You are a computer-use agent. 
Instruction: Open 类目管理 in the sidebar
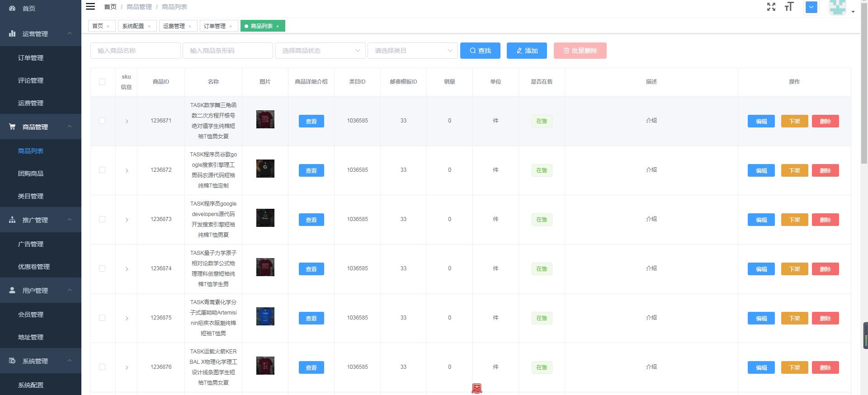click(x=31, y=196)
